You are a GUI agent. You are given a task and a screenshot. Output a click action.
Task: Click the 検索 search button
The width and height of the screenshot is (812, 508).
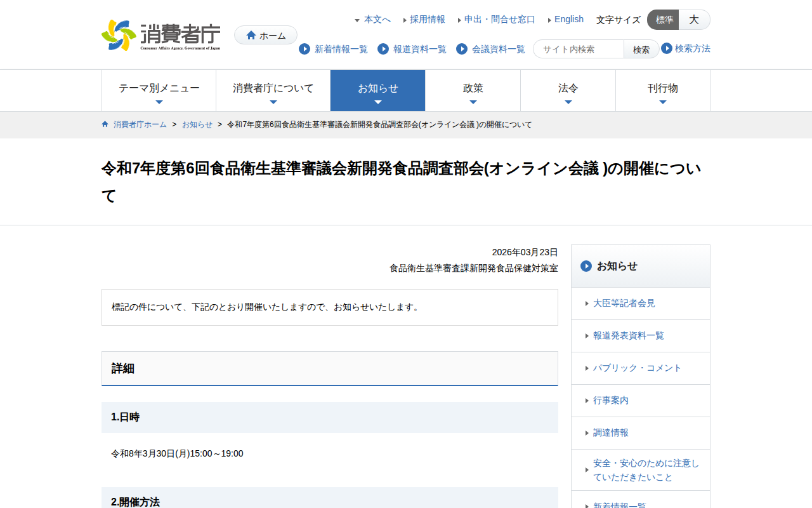(641, 50)
